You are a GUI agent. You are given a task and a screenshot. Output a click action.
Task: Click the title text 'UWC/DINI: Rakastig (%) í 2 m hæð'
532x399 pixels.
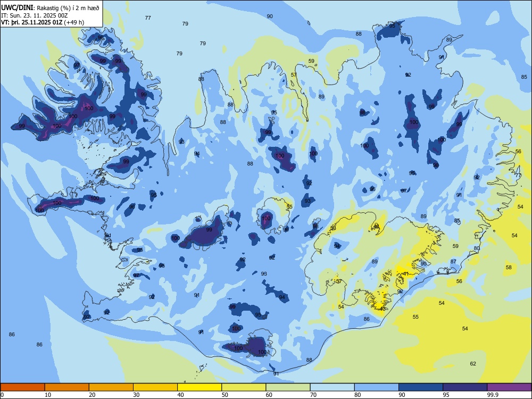50,8
